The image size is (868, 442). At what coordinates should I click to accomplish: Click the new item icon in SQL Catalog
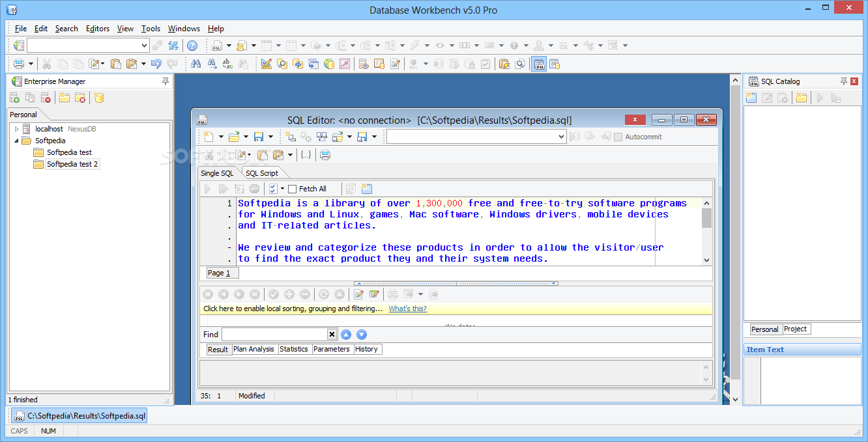pos(751,98)
